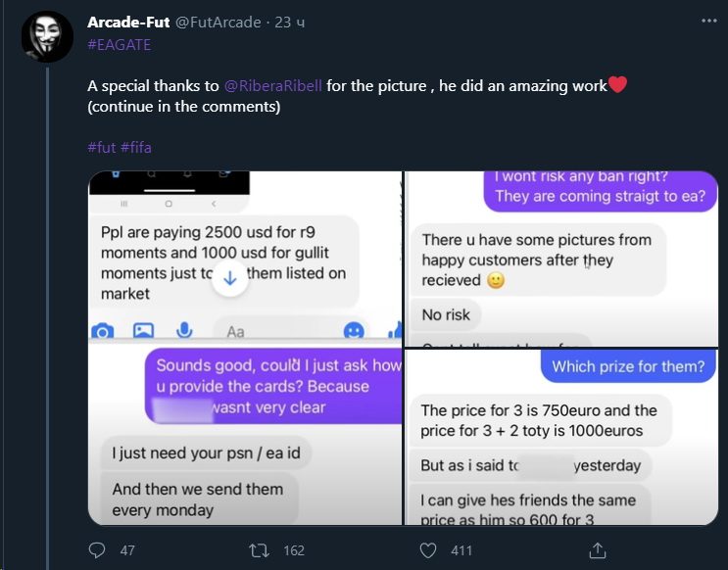Click the reply speech bubble icon
The height and width of the screenshot is (570, 728).
(98, 550)
